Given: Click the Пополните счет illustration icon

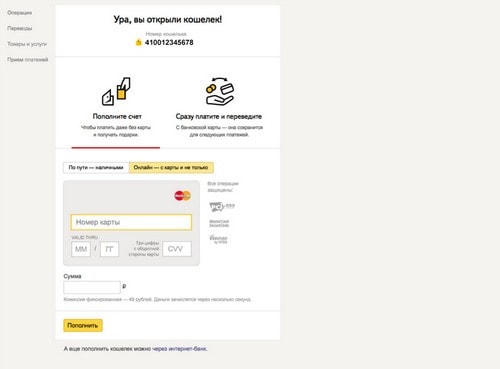Looking at the screenshot, I should [x=116, y=91].
